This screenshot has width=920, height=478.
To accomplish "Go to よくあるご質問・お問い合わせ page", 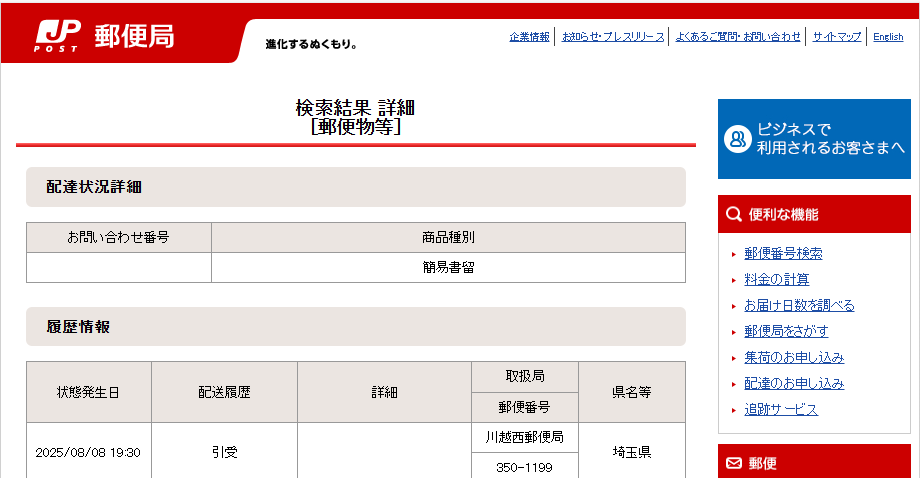I will coord(738,37).
